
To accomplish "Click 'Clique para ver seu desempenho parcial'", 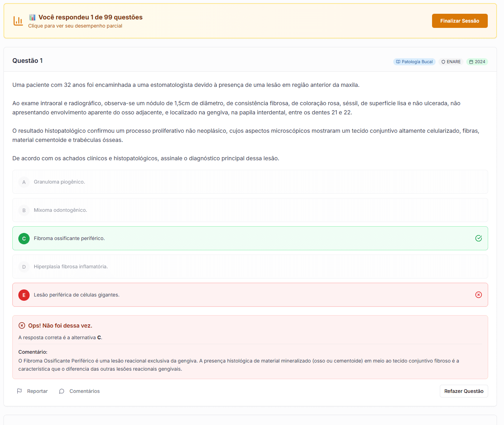I will coord(75,26).
